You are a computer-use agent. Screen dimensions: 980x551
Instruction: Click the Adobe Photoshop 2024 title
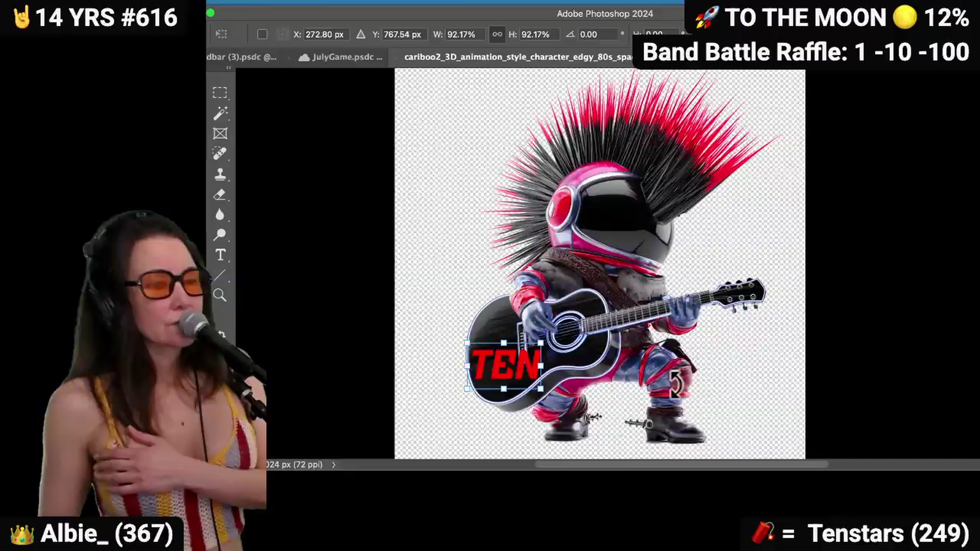click(x=605, y=14)
